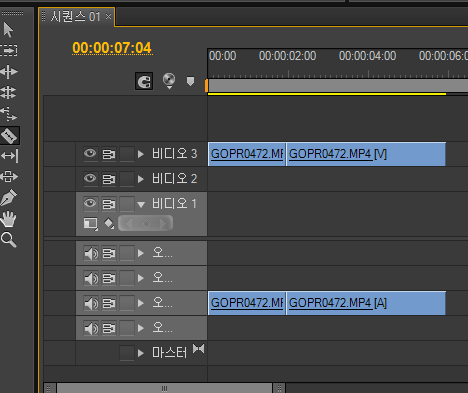Click the bottom horizontal zoom scrollbar thumb
The image size is (468, 393).
(x=164, y=388)
